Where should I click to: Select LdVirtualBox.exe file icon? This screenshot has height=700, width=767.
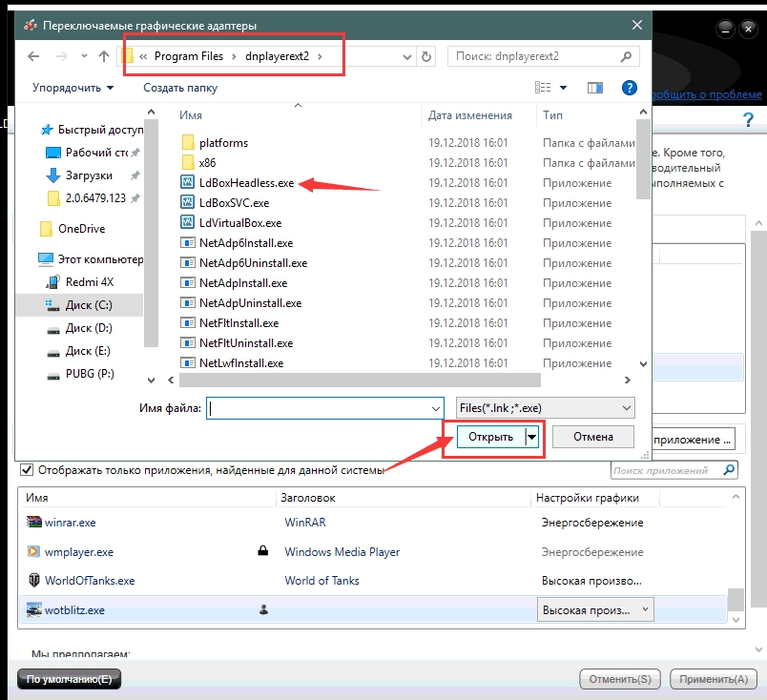tap(188, 222)
